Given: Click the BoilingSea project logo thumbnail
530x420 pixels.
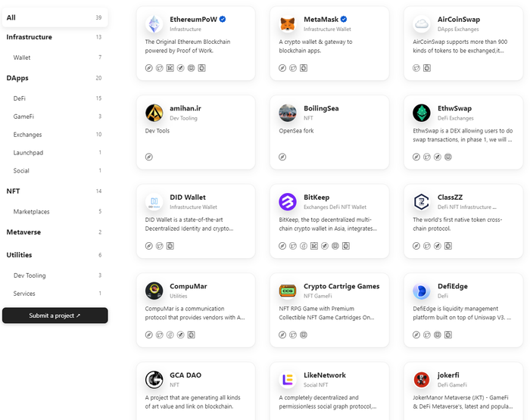Looking at the screenshot, I should coord(288,113).
